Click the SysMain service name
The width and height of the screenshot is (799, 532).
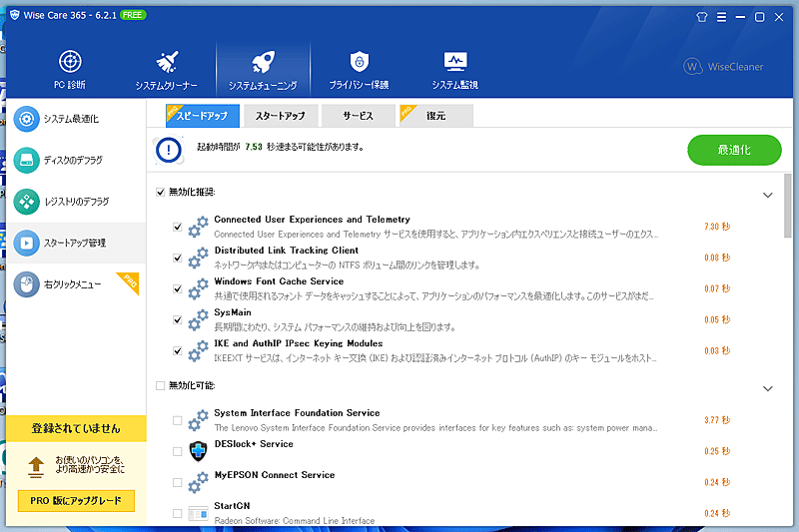[x=233, y=312]
